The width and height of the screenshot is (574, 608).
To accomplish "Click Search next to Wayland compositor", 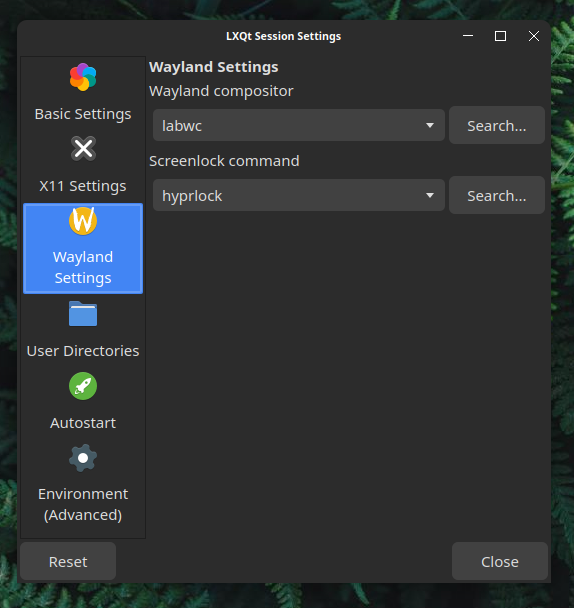I will (497, 125).
